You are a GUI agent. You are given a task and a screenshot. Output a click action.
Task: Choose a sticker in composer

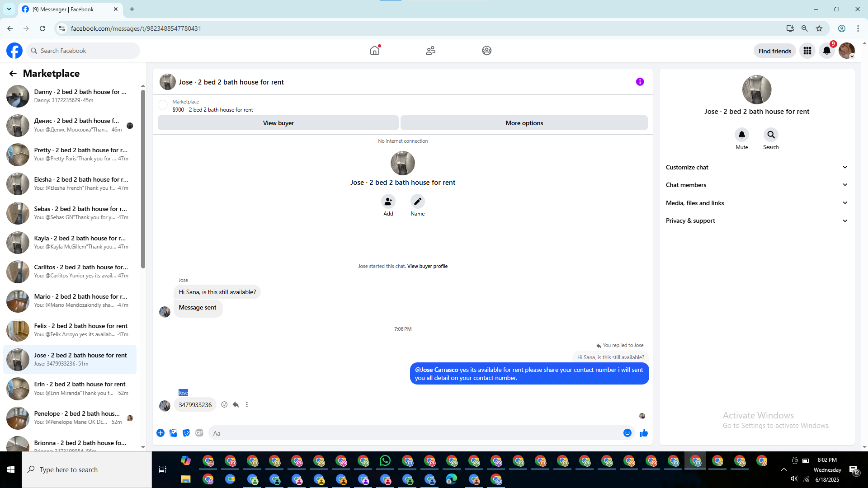pos(186,433)
